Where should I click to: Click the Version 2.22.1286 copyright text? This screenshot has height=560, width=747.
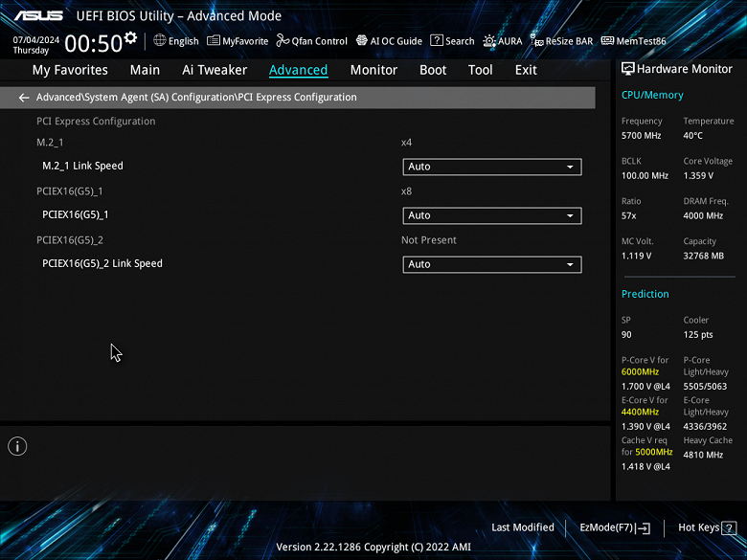tap(373, 548)
